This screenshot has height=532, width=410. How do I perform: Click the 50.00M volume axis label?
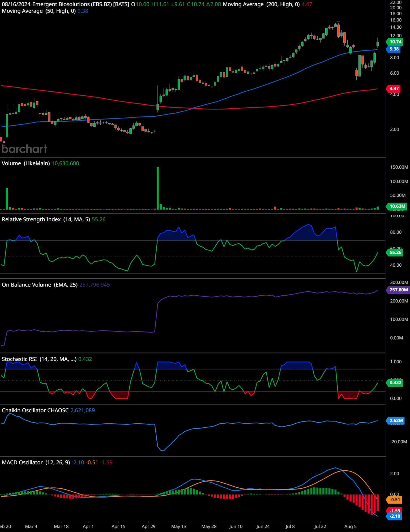tap(398, 195)
